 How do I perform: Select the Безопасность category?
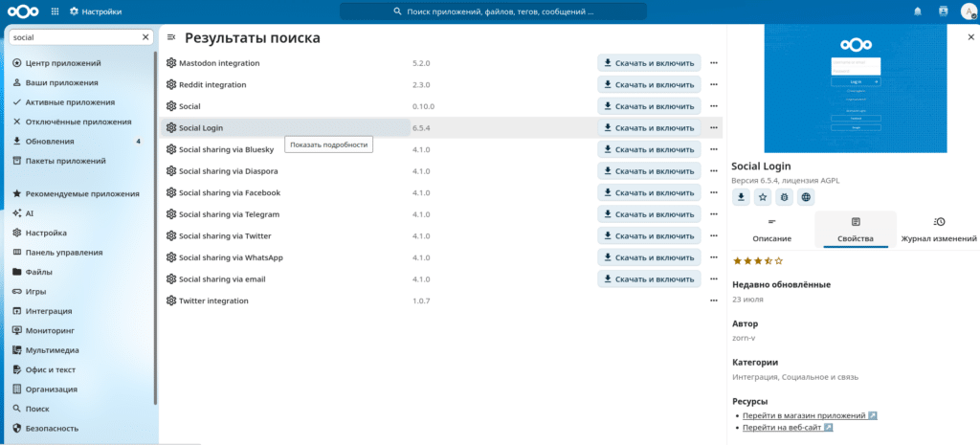pyautogui.click(x=79, y=428)
